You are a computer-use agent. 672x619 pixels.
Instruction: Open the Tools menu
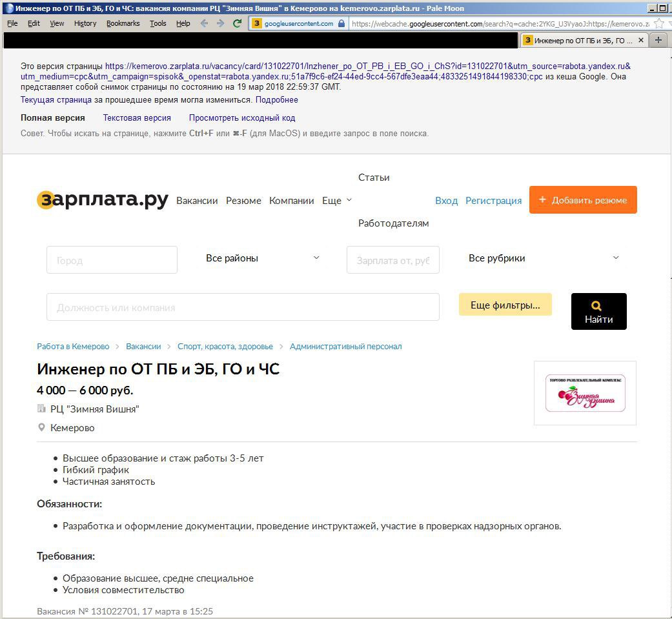158,23
